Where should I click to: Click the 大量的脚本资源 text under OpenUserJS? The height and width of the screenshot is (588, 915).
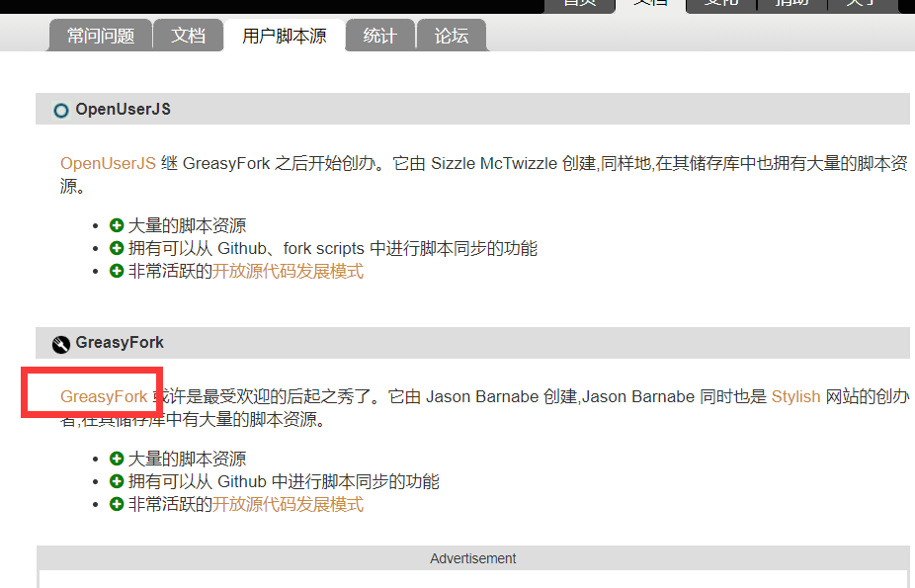pos(187,225)
